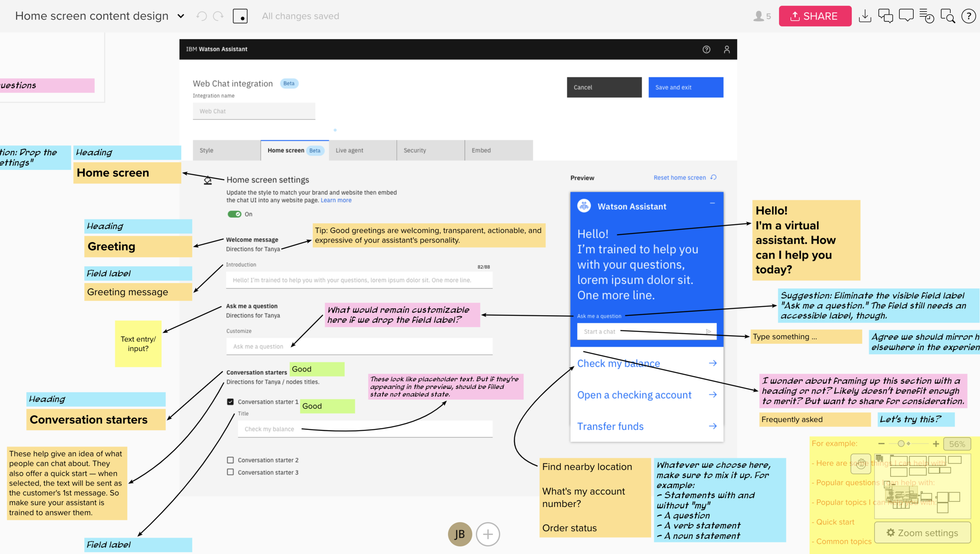Click the add participant plus circle

click(488, 534)
